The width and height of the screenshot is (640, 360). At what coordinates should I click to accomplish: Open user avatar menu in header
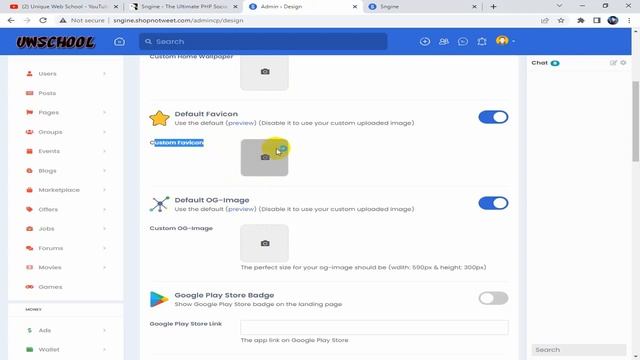[x=504, y=41]
